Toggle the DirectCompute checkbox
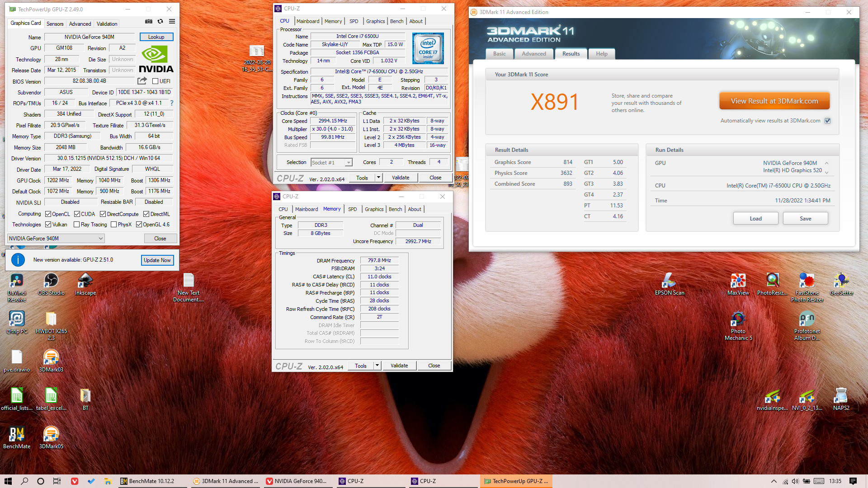 tap(103, 214)
